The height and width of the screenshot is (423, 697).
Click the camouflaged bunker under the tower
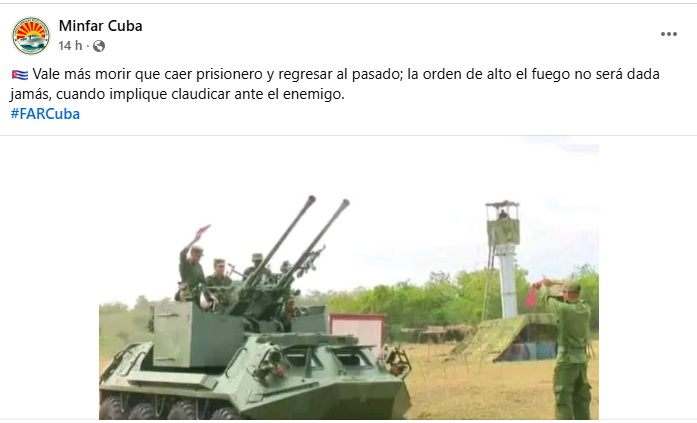pyautogui.click(x=505, y=337)
